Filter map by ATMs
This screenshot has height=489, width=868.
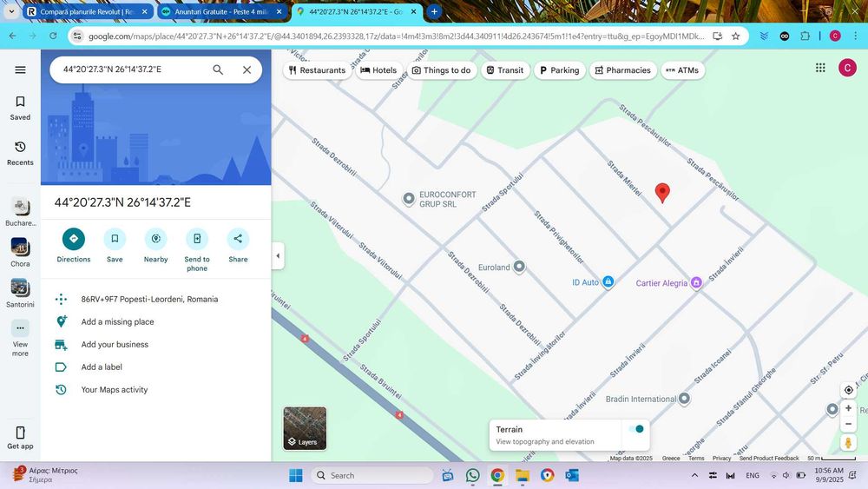682,70
